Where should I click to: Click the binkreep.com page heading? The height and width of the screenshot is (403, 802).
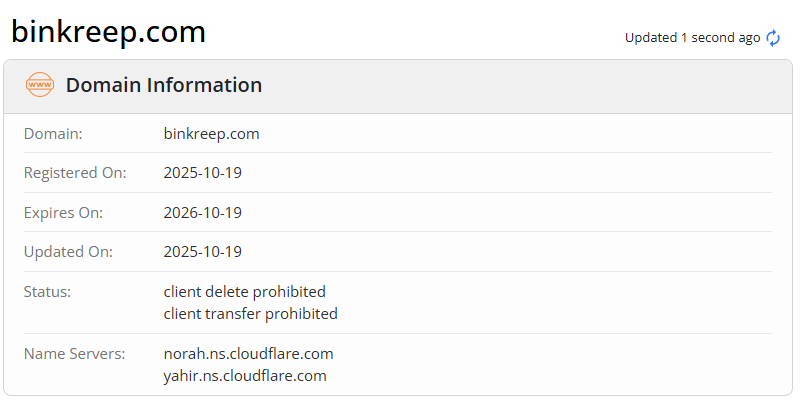108,32
